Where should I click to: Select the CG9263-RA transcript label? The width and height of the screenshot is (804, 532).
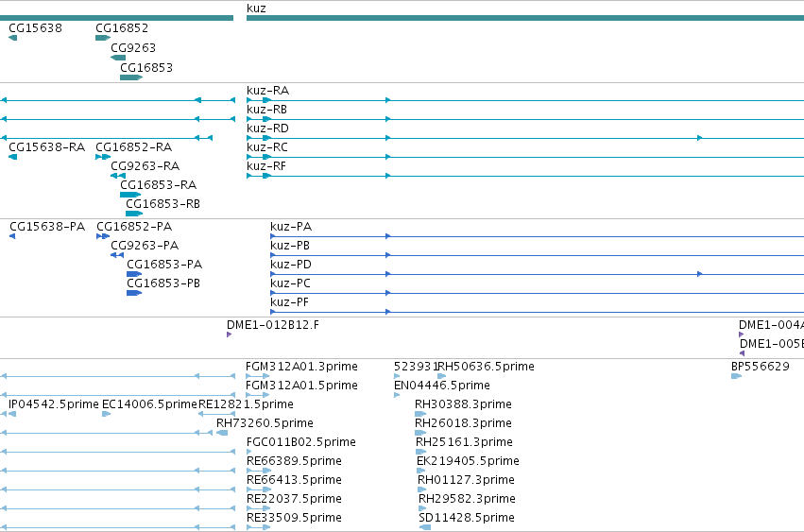click(145, 166)
